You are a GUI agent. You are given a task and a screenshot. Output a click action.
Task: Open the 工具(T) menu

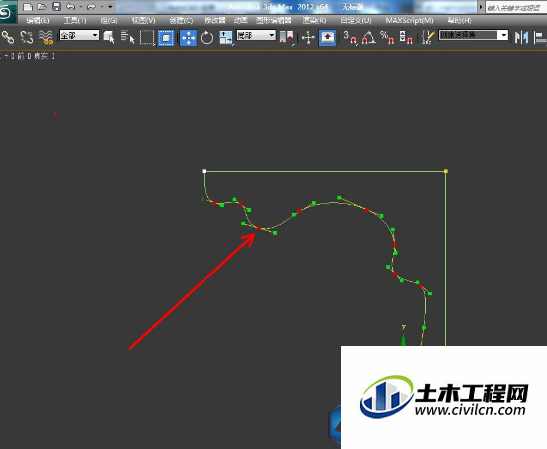(x=75, y=21)
